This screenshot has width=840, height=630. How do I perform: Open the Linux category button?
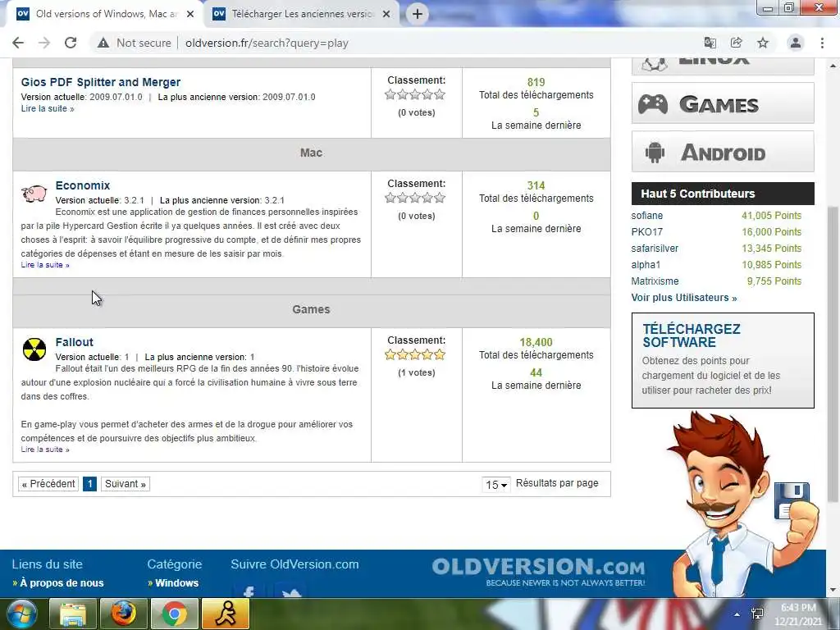pyautogui.click(x=723, y=66)
